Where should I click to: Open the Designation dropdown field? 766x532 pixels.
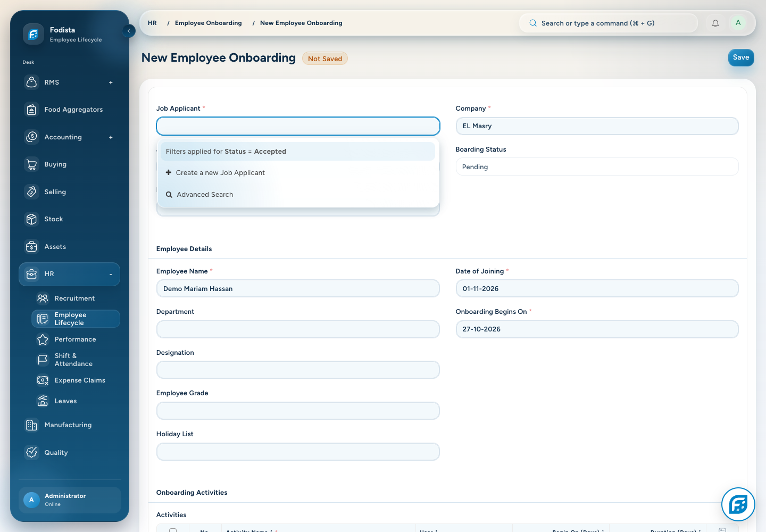(298, 370)
